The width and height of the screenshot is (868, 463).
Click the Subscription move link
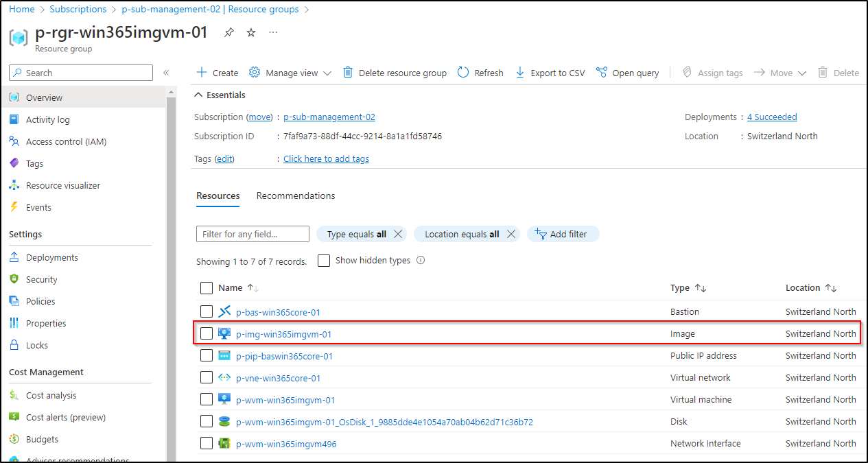point(259,117)
